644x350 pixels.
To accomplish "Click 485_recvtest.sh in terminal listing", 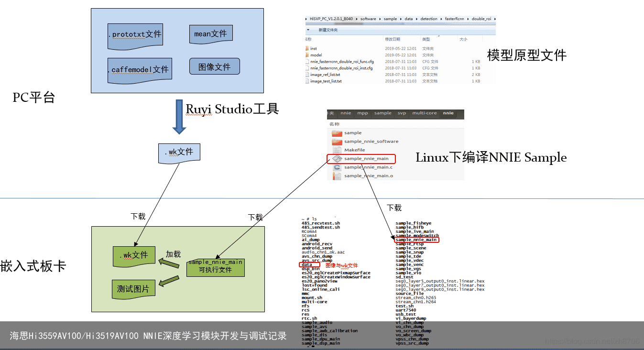I will pyautogui.click(x=321, y=223).
